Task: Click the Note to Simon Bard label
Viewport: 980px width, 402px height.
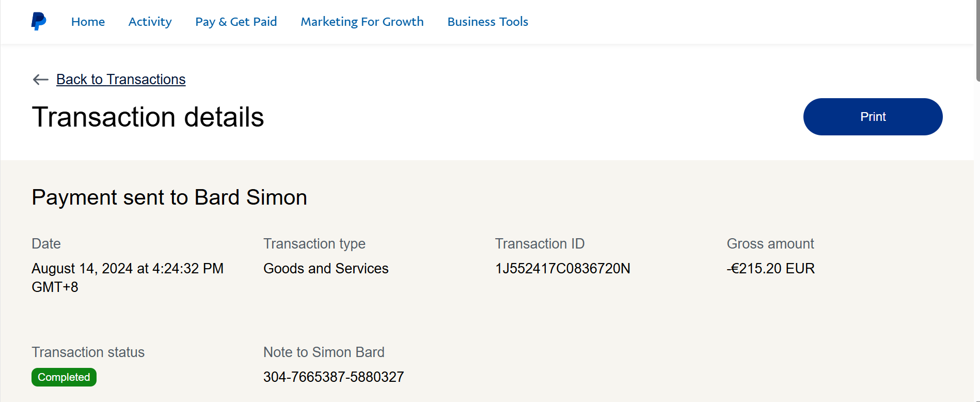Action: click(324, 352)
